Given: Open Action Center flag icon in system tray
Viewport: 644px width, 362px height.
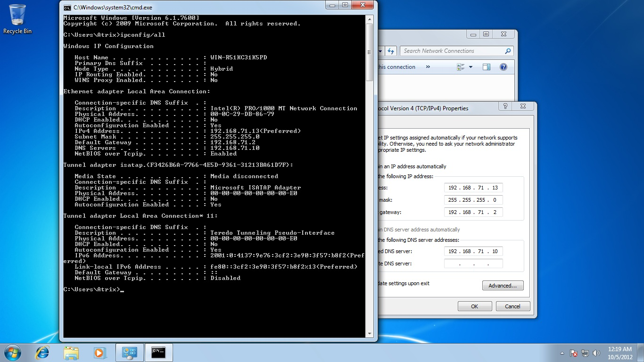Looking at the screenshot, I should coord(573,352).
